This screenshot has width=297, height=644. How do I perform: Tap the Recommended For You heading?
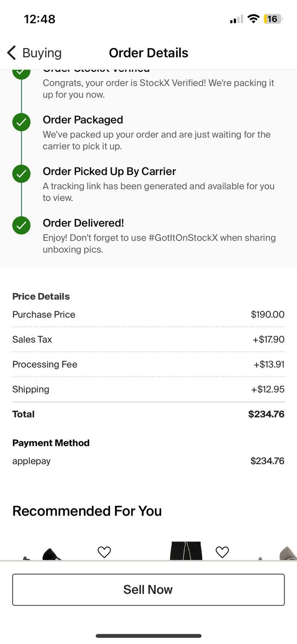click(x=87, y=511)
